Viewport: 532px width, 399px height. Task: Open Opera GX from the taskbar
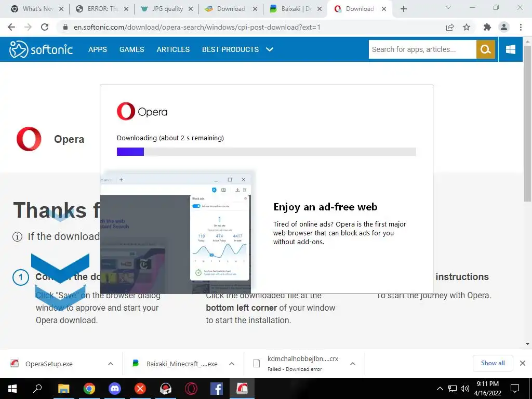coord(191,389)
